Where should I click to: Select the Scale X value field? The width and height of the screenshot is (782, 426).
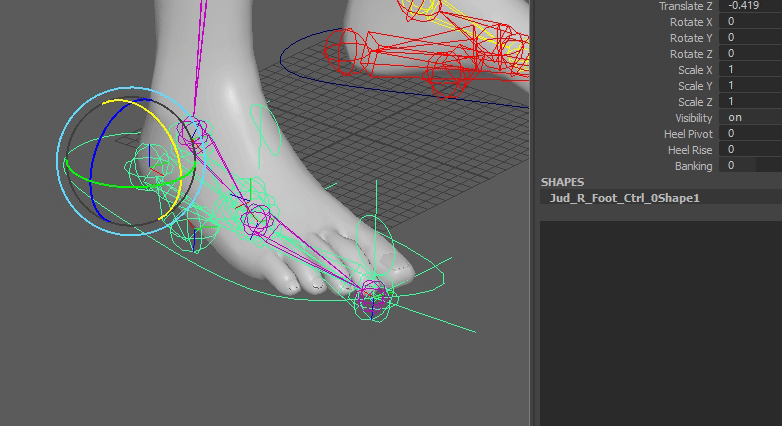pos(750,69)
